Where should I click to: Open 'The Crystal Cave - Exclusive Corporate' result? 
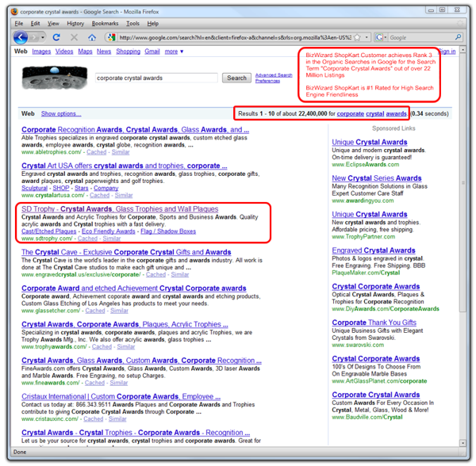[x=126, y=252]
